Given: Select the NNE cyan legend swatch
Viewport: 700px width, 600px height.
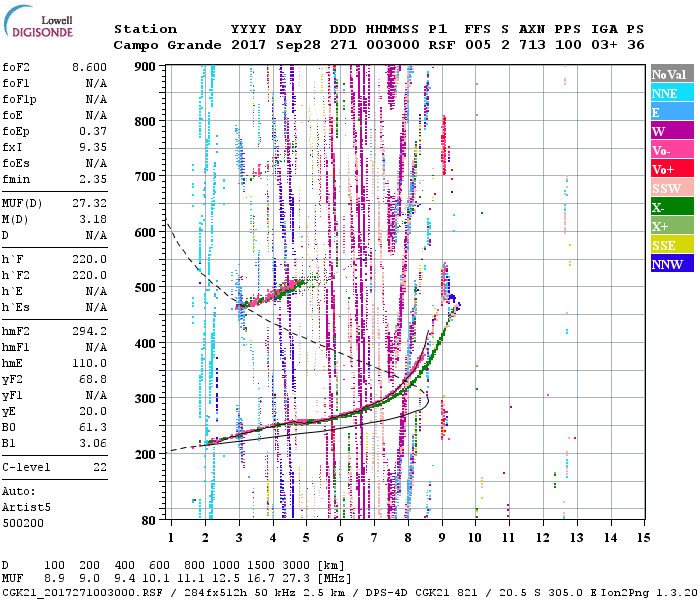Looking at the screenshot, I should (672, 93).
